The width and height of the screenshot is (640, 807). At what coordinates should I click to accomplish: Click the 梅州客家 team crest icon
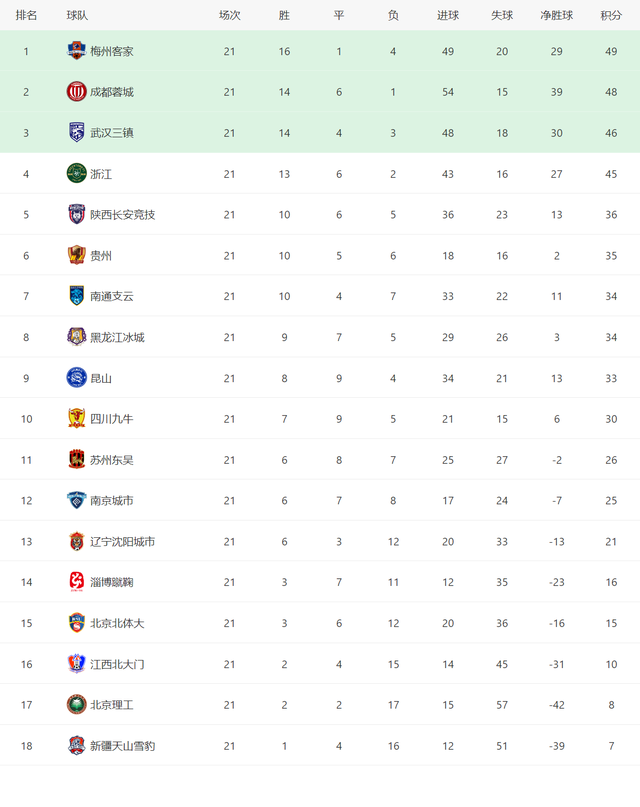[76, 51]
